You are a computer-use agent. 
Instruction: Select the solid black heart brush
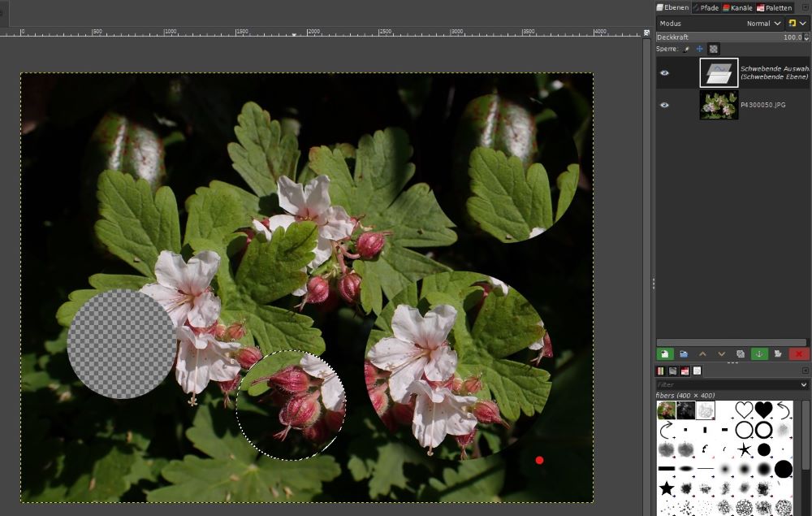click(x=763, y=409)
